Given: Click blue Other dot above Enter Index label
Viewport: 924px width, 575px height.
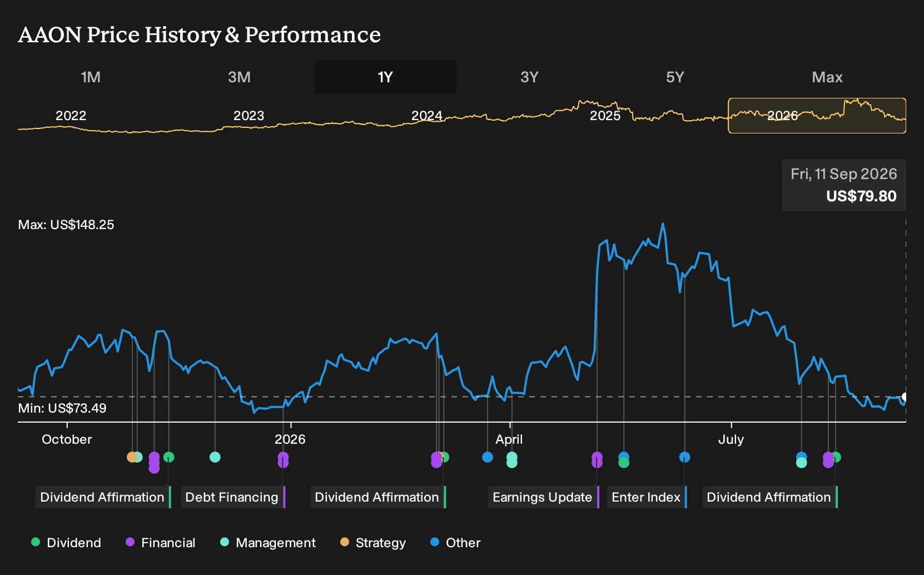Looking at the screenshot, I should (x=685, y=457).
